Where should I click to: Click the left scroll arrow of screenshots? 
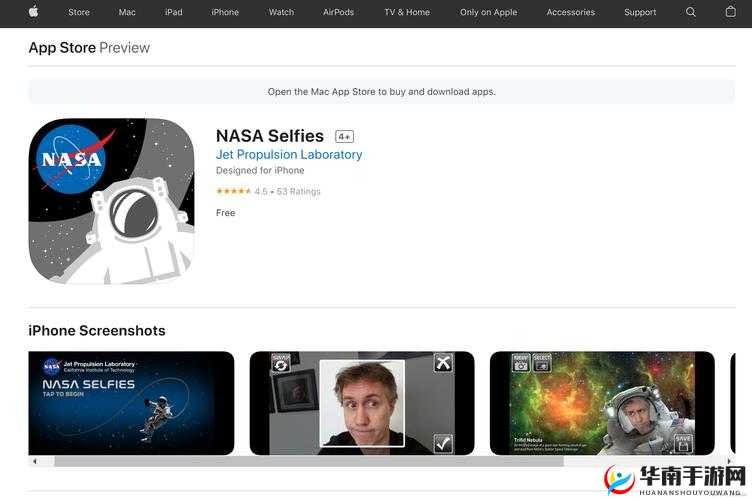point(35,462)
